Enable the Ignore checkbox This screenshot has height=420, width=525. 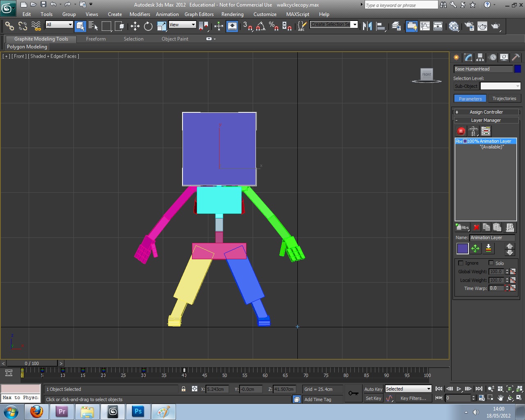pos(461,263)
